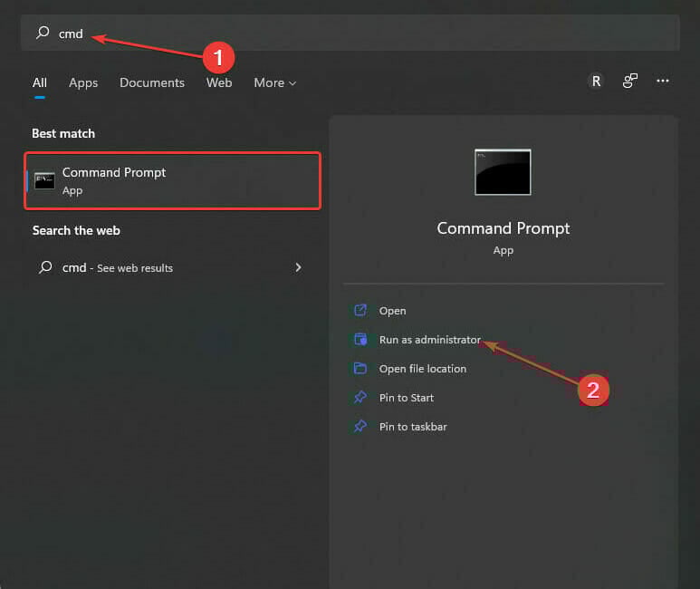Switch to the Documents tab
700x589 pixels.
[x=152, y=82]
